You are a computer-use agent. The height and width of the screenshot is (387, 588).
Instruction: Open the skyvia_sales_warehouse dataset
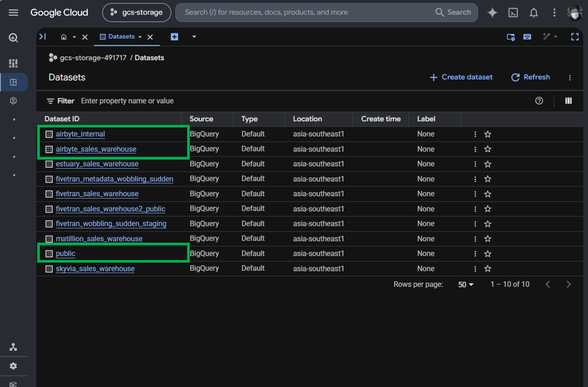point(95,269)
